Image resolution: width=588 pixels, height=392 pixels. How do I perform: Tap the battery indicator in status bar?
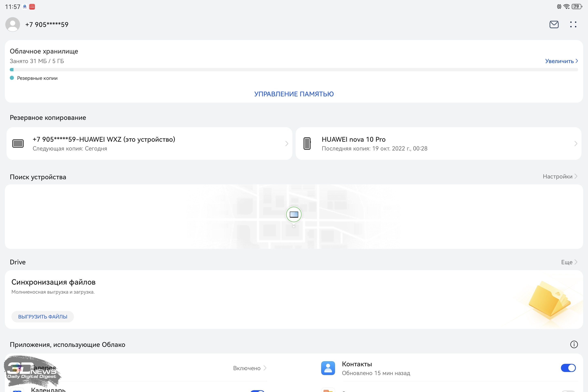click(x=577, y=7)
